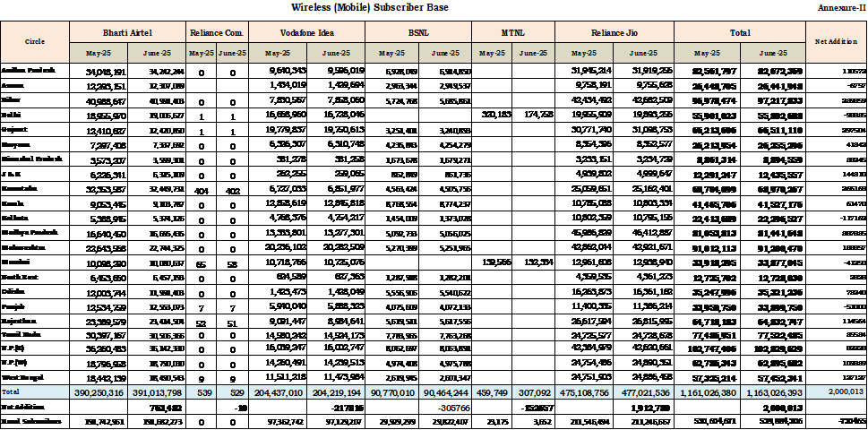Screen dimensions: 868x430
Task: Click the title 'Wireless (Mobile) Subscriber Base'
Action: pos(369,7)
